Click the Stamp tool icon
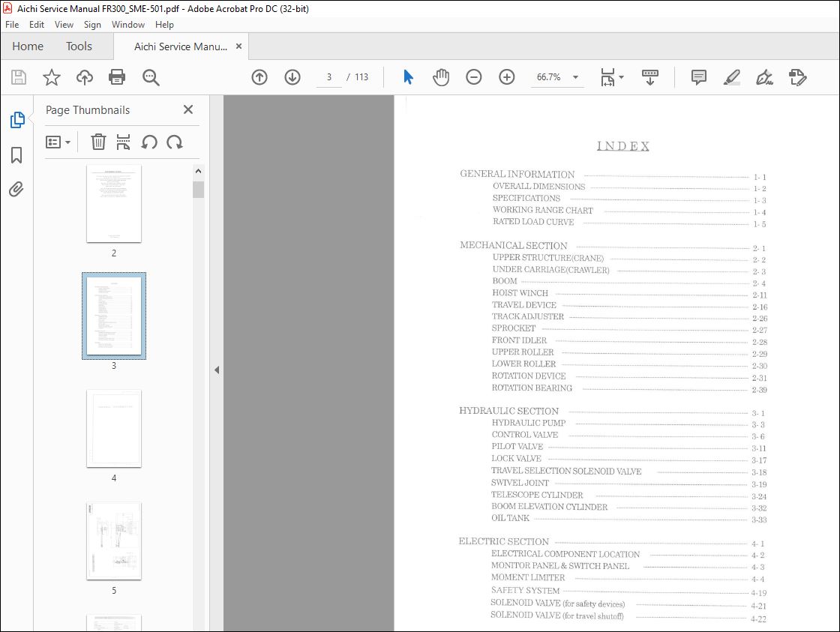The image size is (840, 632). 798,77
